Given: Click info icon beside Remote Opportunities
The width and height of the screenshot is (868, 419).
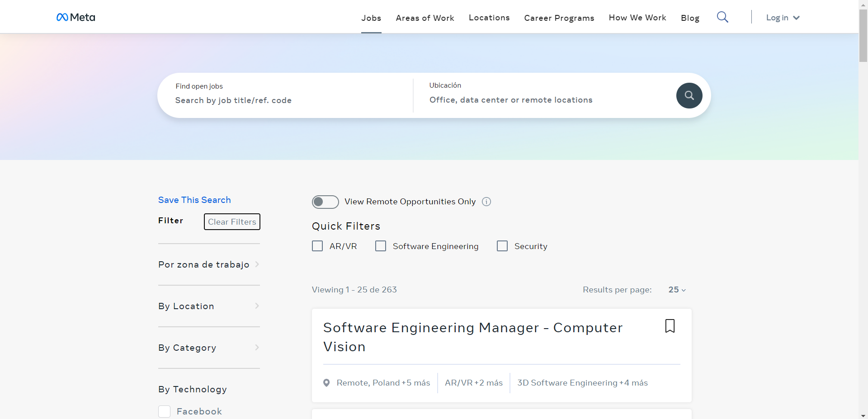Looking at the screenshot, I should coord(486,202).
